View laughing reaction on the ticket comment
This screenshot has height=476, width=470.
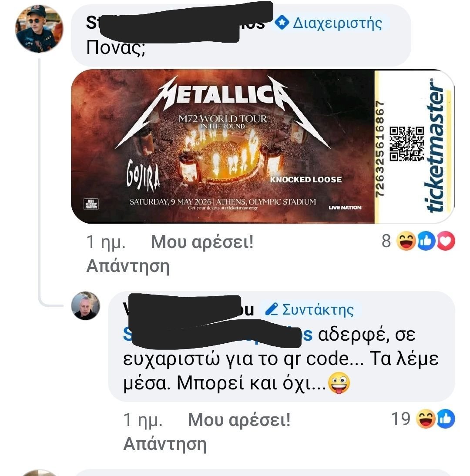406,241
